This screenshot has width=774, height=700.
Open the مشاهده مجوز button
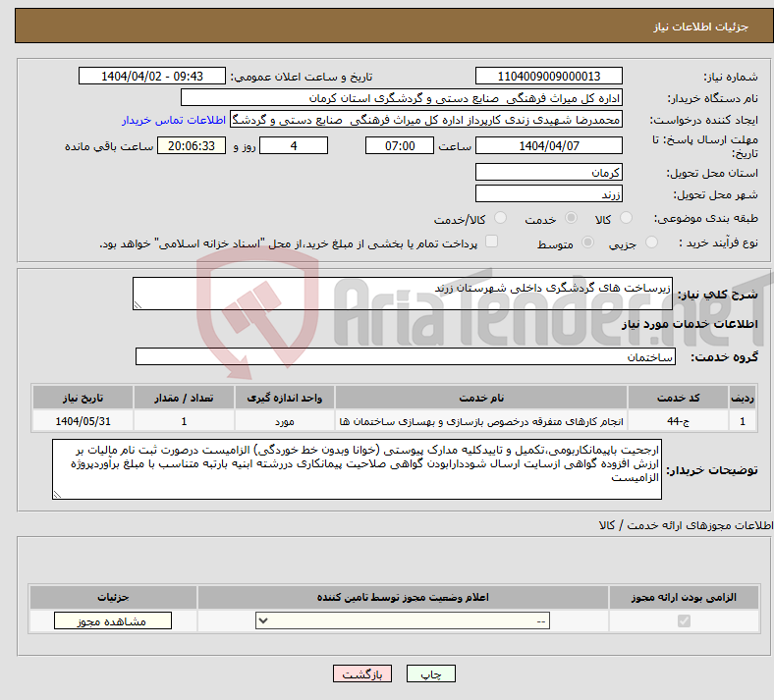(113, 621)
